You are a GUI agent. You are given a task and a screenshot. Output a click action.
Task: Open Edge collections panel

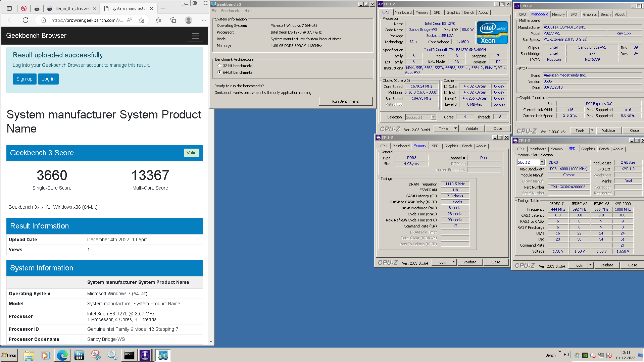click(x=173, y=20)
